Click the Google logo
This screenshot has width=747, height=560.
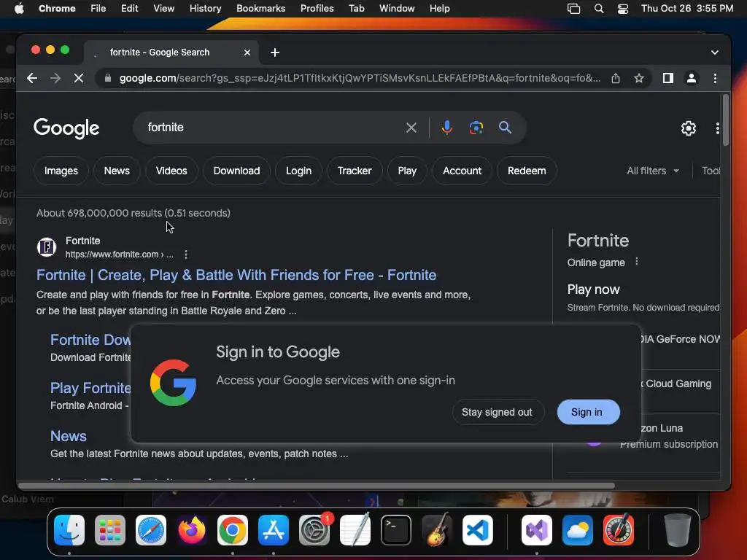click(66, 128)
